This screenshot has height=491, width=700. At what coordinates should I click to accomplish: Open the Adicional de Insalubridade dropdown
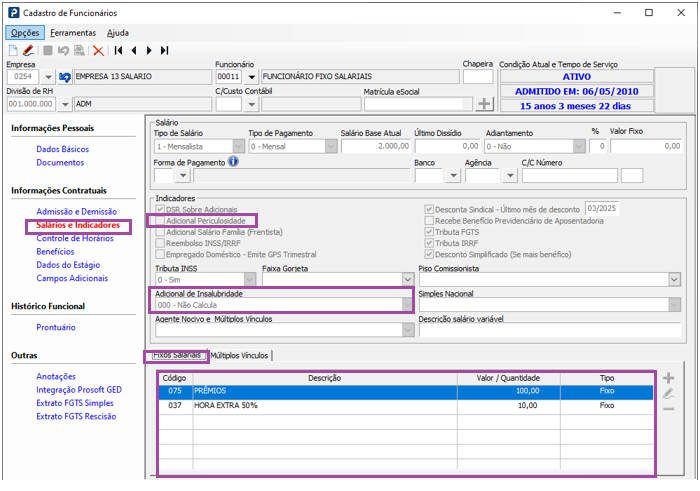pyautogui.click(x=406, y=306)
